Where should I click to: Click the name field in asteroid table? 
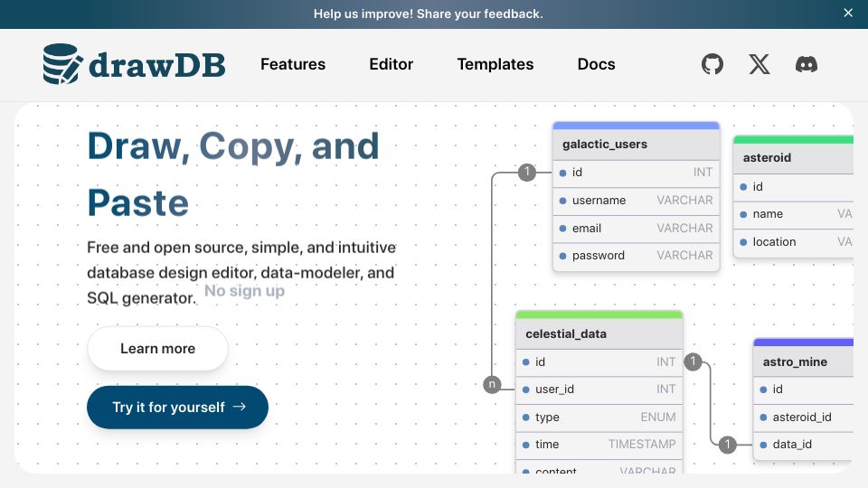793,214
